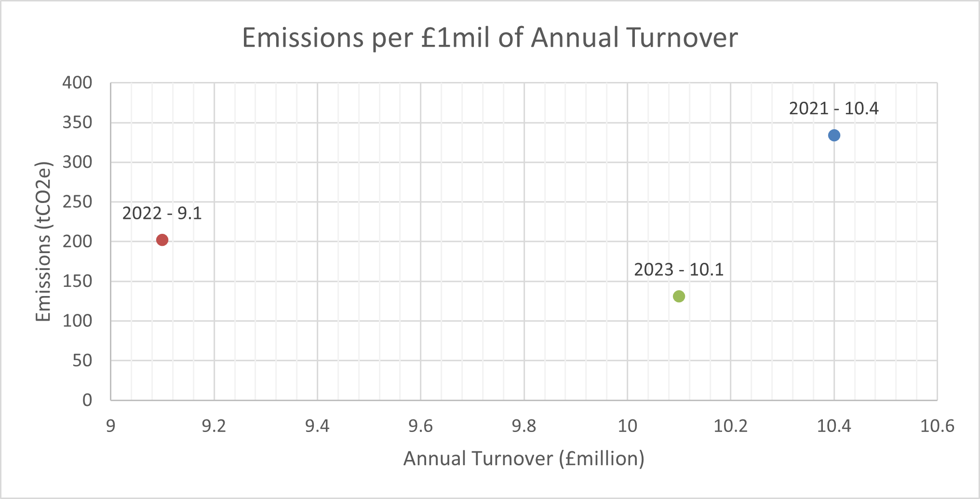Click the 100 value on vertical axis

pyautogui.click(x=77, y=321)
